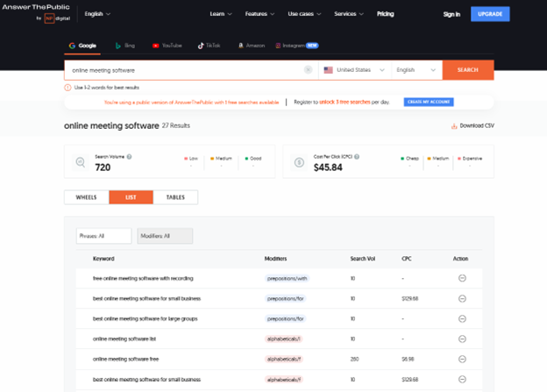Expand the Features menu
Viewport: 547px width, 392px height.
259,14
